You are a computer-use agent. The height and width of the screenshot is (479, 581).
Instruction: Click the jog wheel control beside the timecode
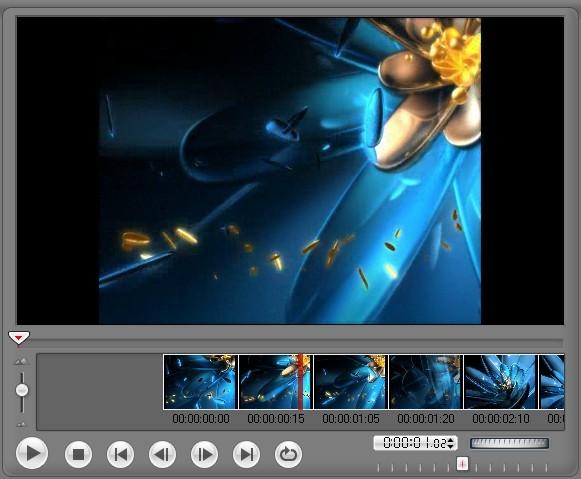[509, 443]
